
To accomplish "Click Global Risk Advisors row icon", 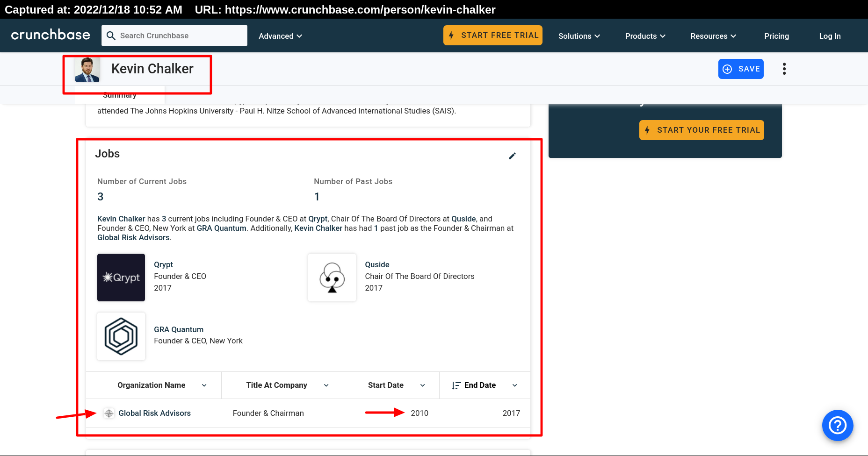I will (109, 413).
